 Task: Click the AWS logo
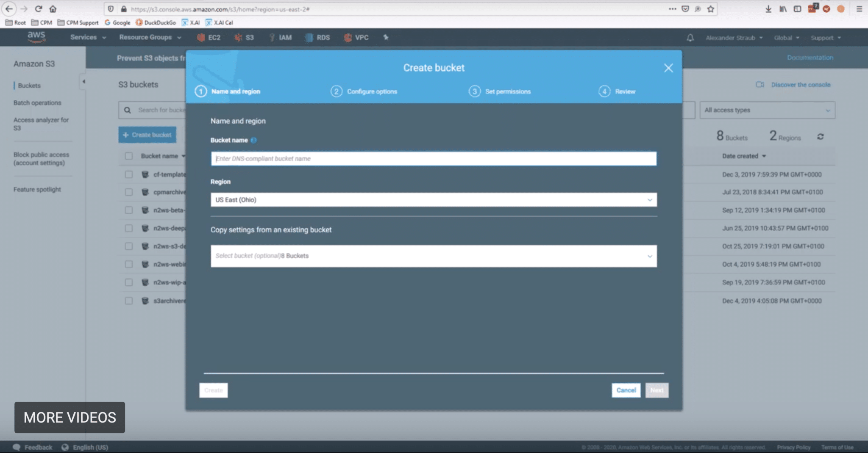[36, 37]
